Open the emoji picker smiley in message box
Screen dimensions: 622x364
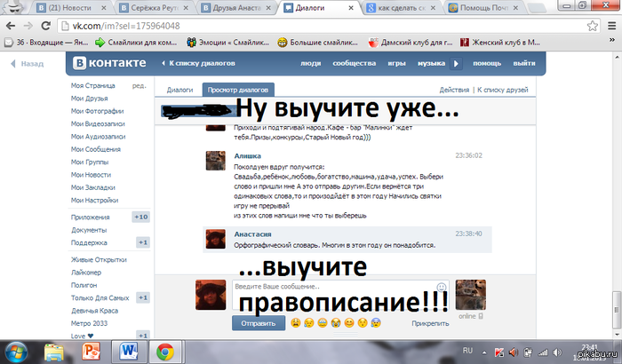tap(441, 287)
